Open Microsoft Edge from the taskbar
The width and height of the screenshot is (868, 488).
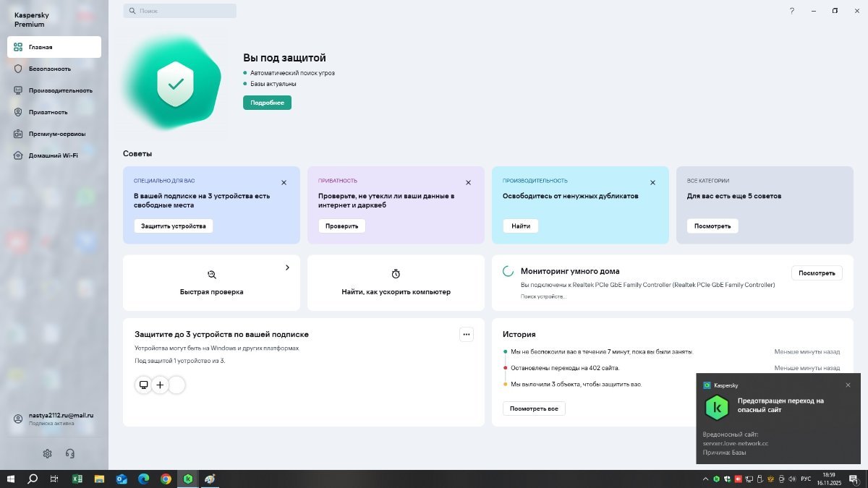[x=143, y=479]
